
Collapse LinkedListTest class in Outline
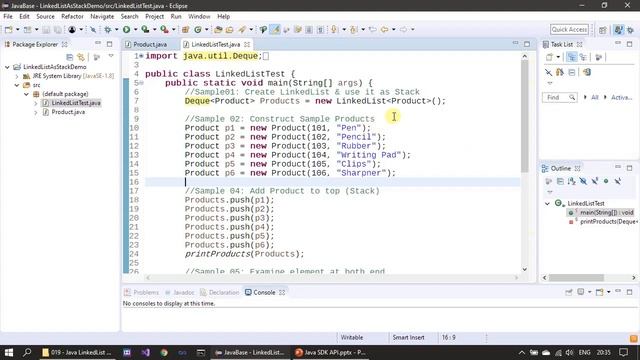click(548, 203)
